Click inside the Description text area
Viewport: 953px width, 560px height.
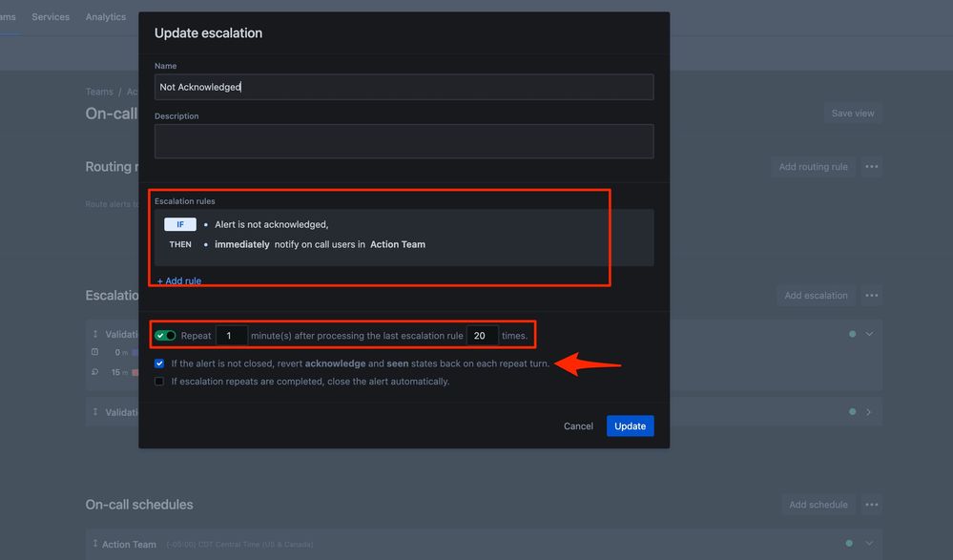[404, 140]
